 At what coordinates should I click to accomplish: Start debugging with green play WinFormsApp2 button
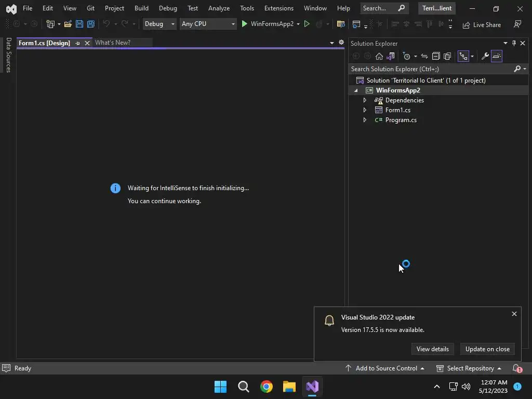tap(268, 24)
